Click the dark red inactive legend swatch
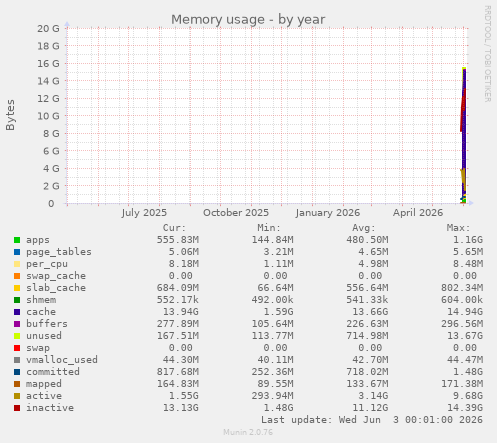Image resolution: width=497 pixels, height=443 pixels. [17, 408]
